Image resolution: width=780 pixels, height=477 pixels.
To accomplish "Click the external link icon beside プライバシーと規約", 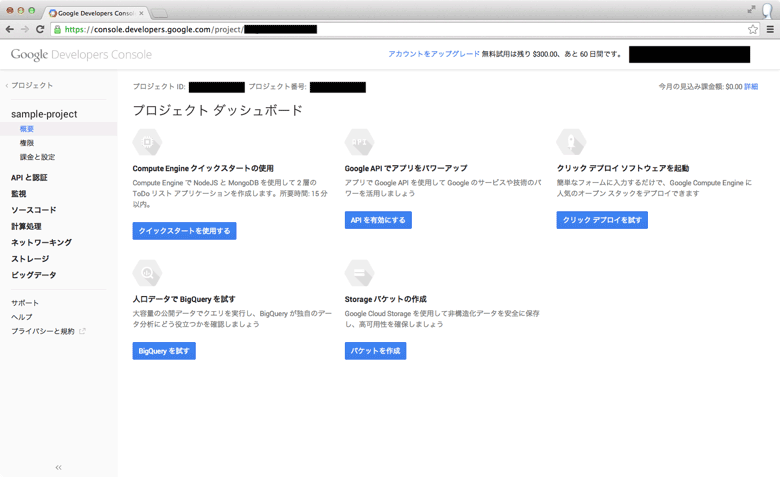I will (82, 331).
